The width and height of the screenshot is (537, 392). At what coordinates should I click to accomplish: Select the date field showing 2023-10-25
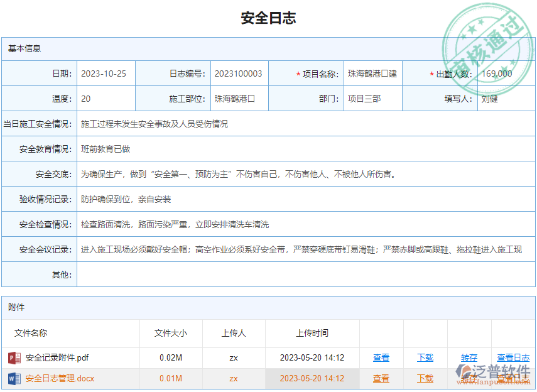pyautogui.click(x=106, y=73)
